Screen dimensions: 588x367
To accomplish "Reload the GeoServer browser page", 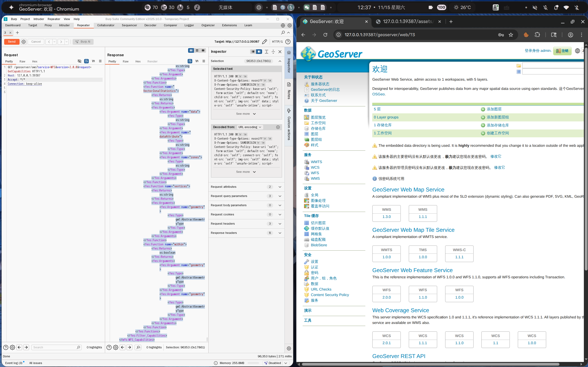I will pos(325,35).
